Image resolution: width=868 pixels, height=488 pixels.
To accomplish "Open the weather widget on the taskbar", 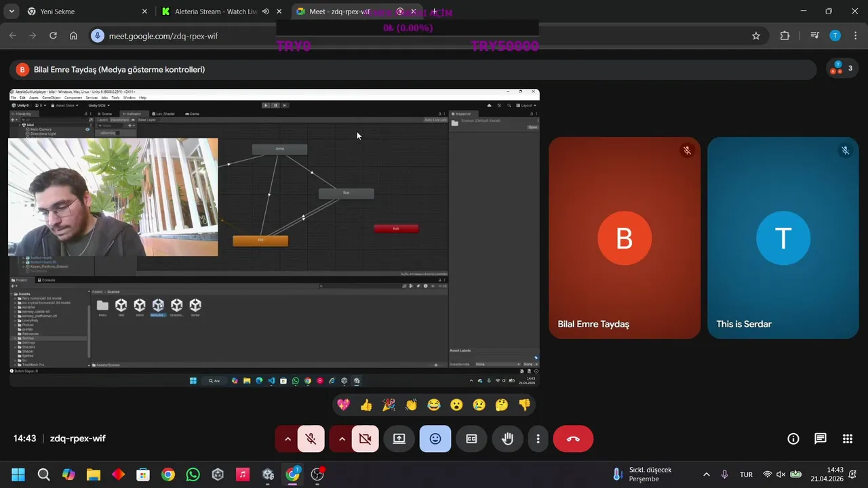I will 642,474.
